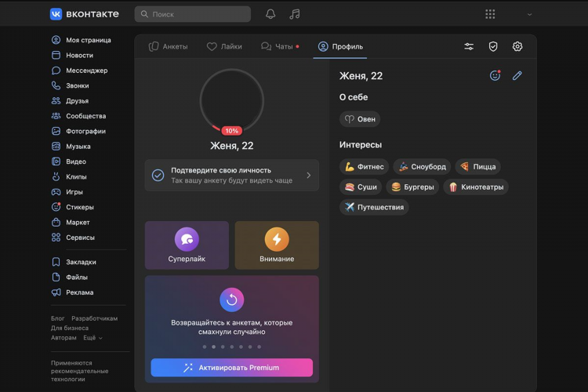This screenshot has height=392, width=588.
Task: Open Подтвердите свою личность banner
Action: click(232, 175)
